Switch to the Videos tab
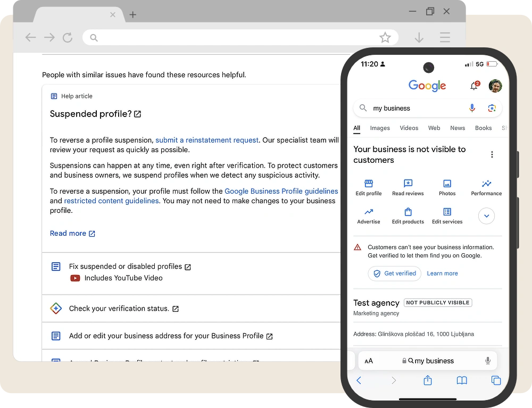 [x=409, y=128]
